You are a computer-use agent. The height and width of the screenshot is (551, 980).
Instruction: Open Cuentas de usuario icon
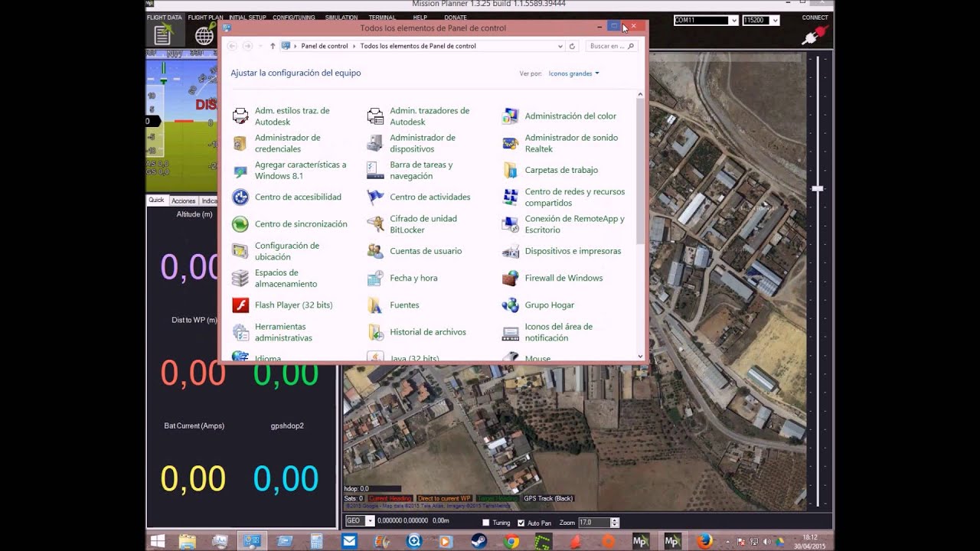point(375,251)
